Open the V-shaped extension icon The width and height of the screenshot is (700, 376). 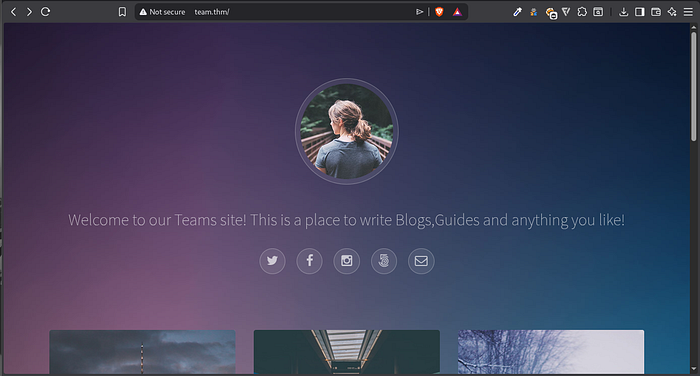tap(566, 12)
